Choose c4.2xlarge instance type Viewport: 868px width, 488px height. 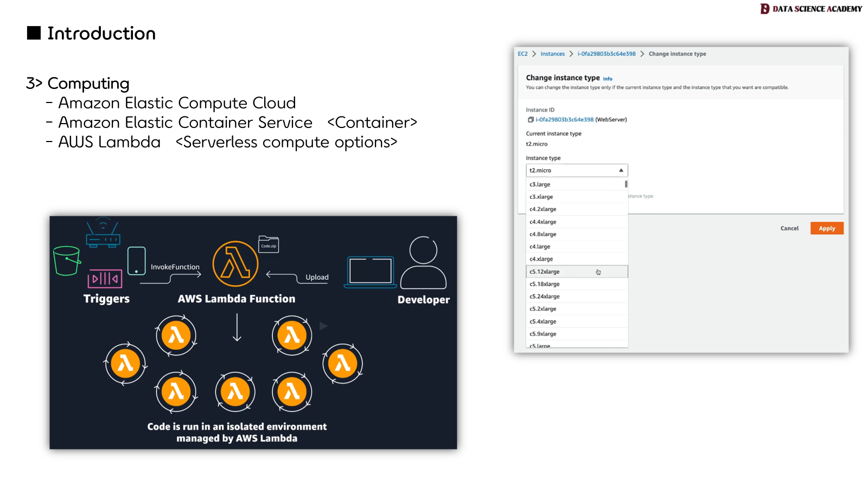(x=577, y=209)
